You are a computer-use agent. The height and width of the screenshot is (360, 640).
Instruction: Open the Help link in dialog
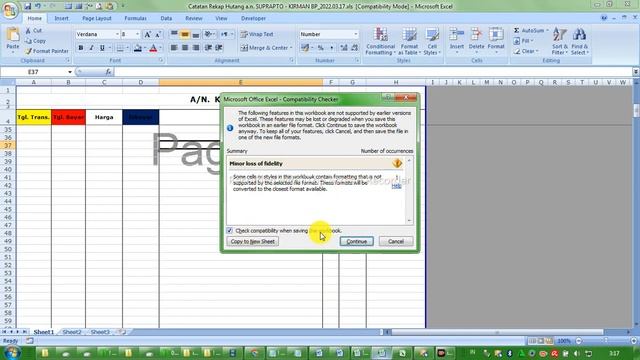(x=396, y=186)
